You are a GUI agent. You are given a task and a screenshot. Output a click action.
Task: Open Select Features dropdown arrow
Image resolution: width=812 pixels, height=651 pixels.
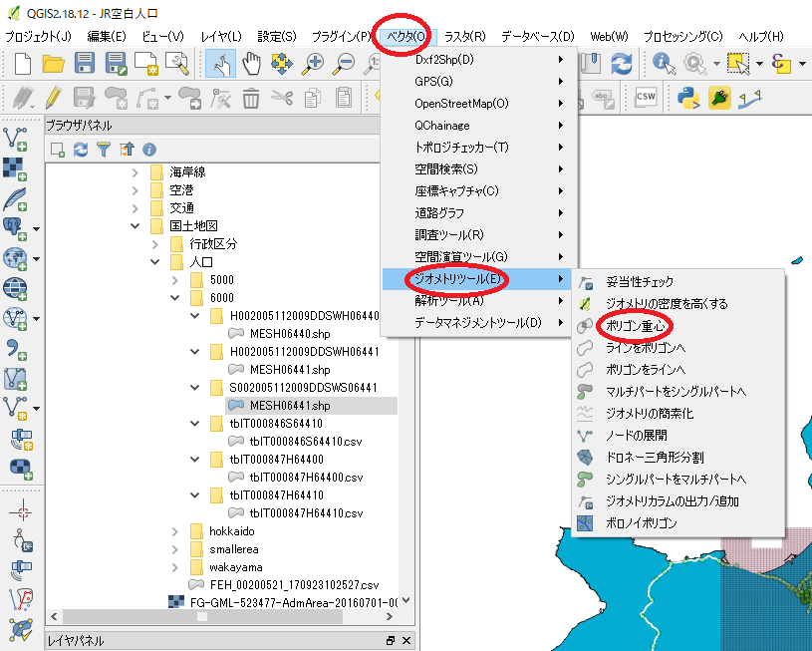point(760,64)
